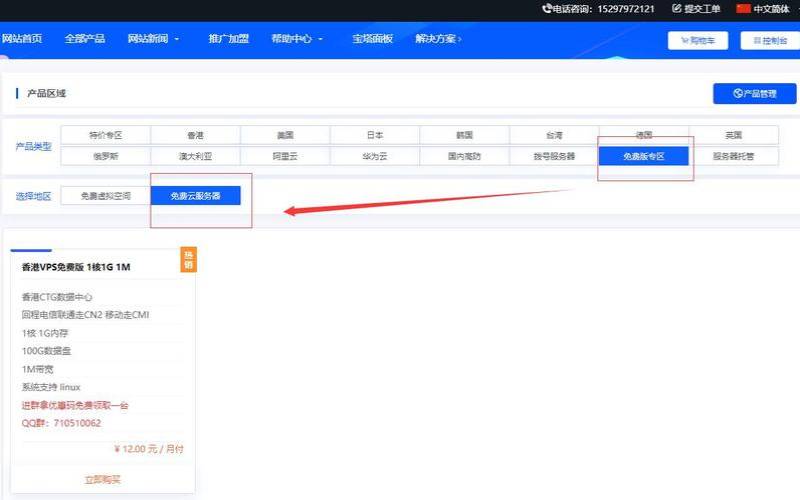The width and height of the screenshot is (800, 500).
Task: Click the 提交工单 ticket icon
Action: point(677,9)
